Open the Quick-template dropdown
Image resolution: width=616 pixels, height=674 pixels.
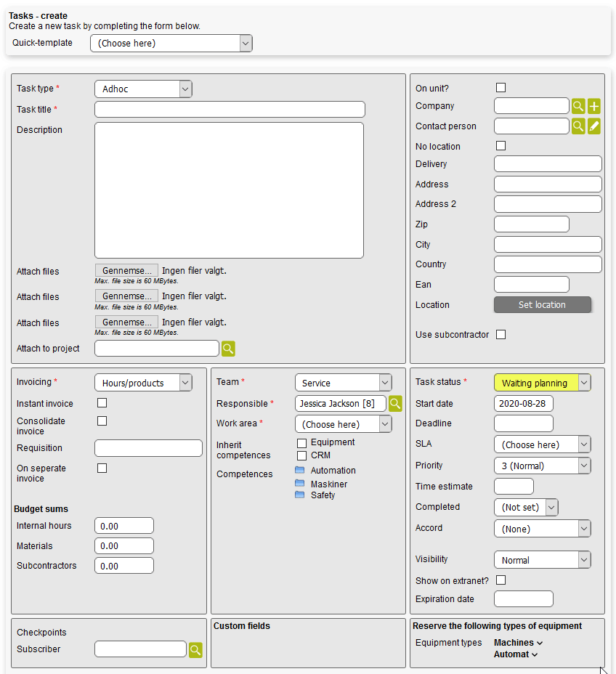click(171, 44)
